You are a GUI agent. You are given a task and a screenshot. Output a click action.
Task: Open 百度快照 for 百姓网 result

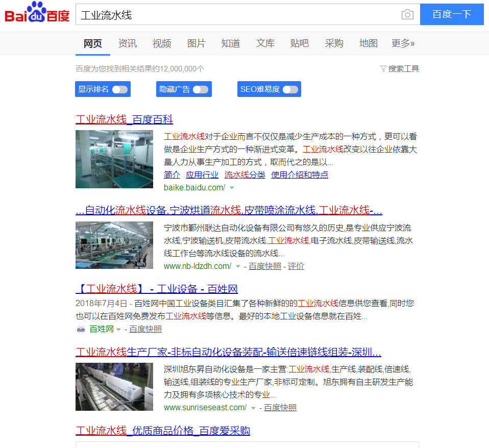point(145,329)
